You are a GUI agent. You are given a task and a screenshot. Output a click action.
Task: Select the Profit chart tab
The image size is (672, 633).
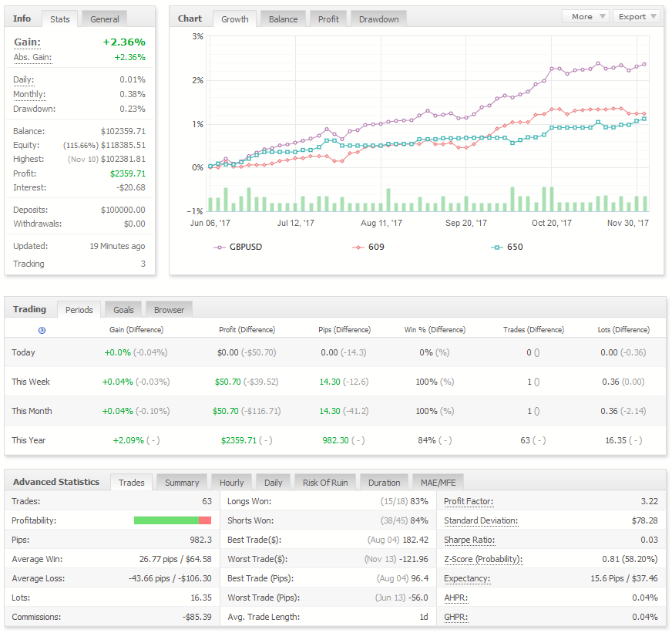coord(328,19)
